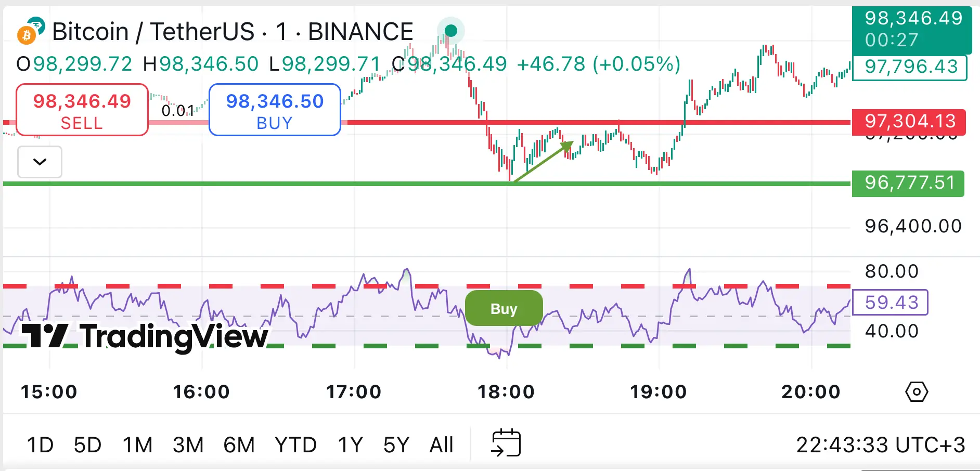The width and height of the screenshot is (980, 471).
Task: Switch to the 5Y range
Action: pos(396,445)
